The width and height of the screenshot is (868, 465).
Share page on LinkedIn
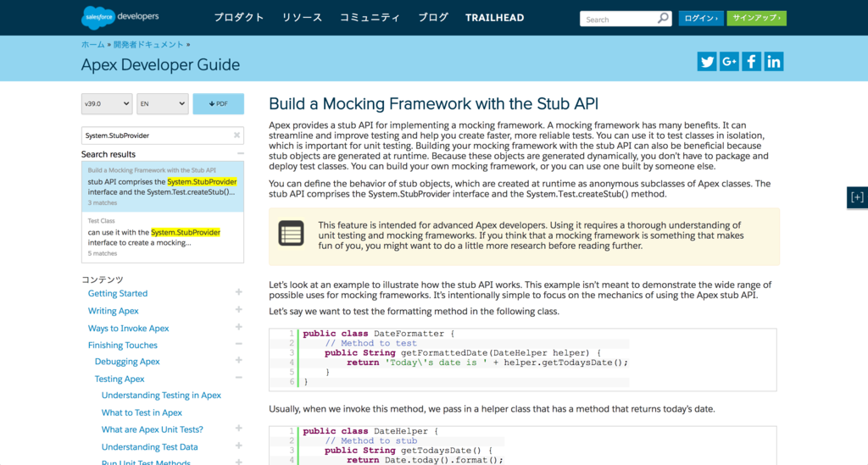coord(773,61)
